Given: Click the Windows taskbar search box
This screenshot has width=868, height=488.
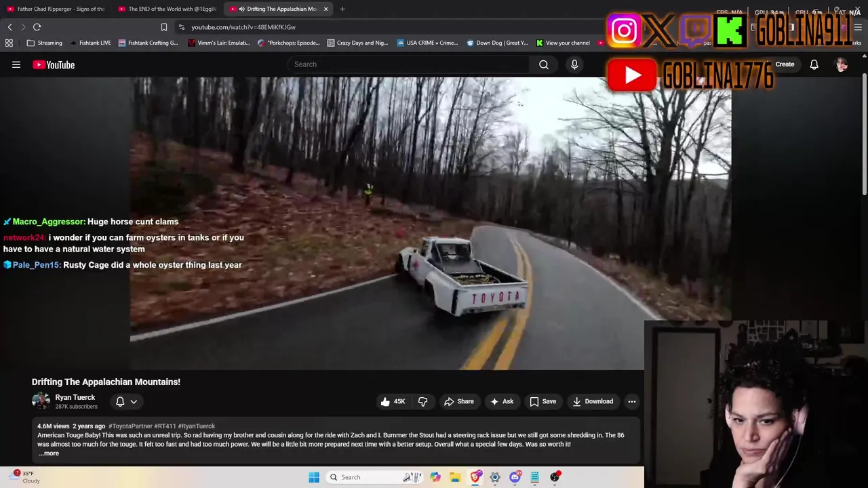Looking at the screenshot, I should (x=373, y=477).
